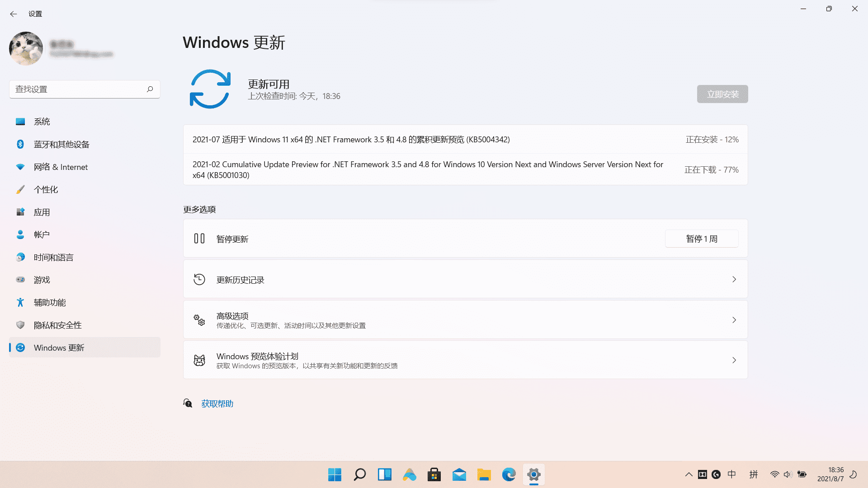This screenshot has width=868, height=488.
Task: Click the 正在下载 - 77% status
Action: (x=712, y=170)
